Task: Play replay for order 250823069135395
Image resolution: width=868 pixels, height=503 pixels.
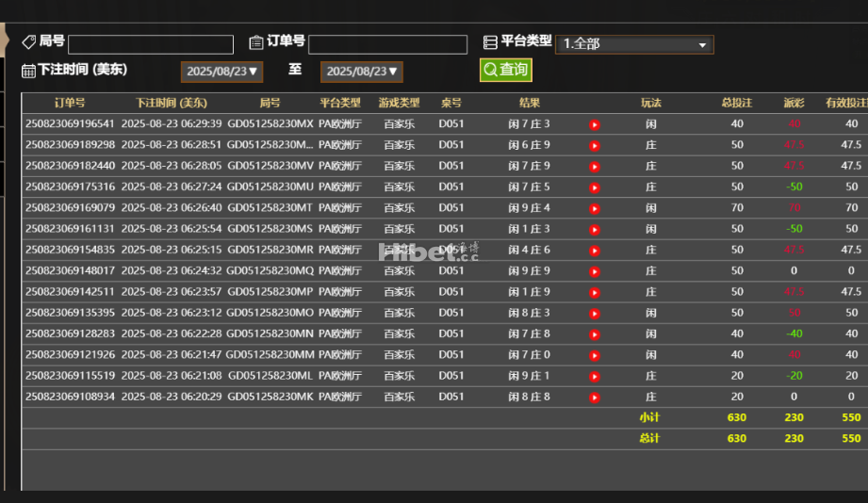Action: point(595,314)
